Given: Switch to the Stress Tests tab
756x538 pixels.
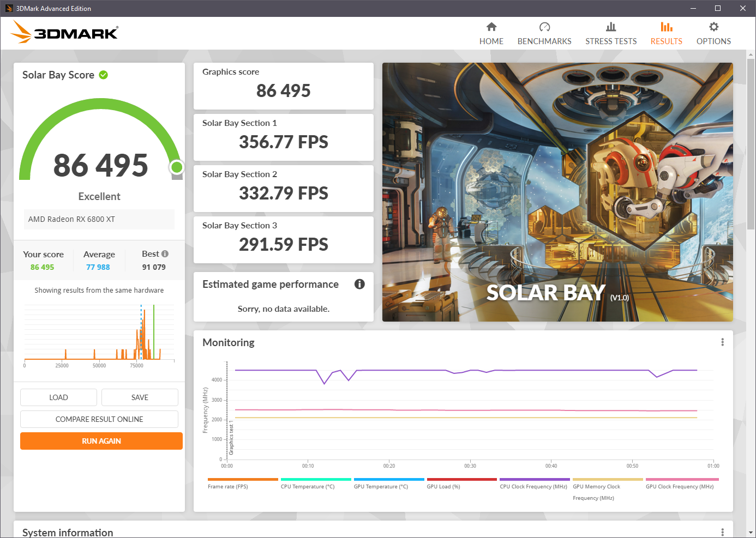Looking at the screenshot, I should click(x=611, y=34).
